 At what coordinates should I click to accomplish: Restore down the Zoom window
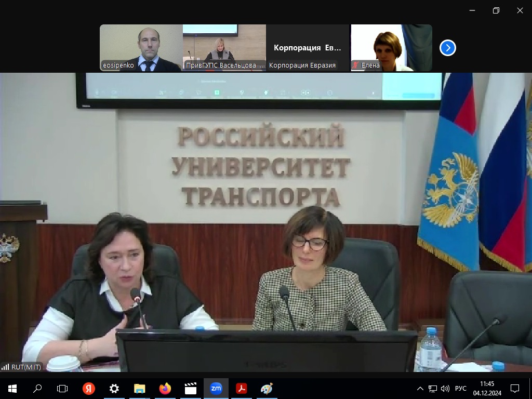point(496,10)
